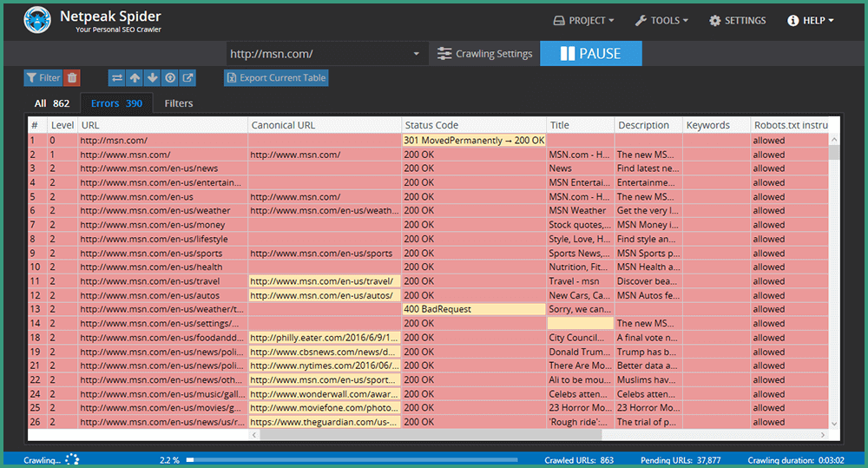The height and width of the screenshot is (468, 868).
Task: Select the URL cell 'http://msn.com/'
Action: 163,141
